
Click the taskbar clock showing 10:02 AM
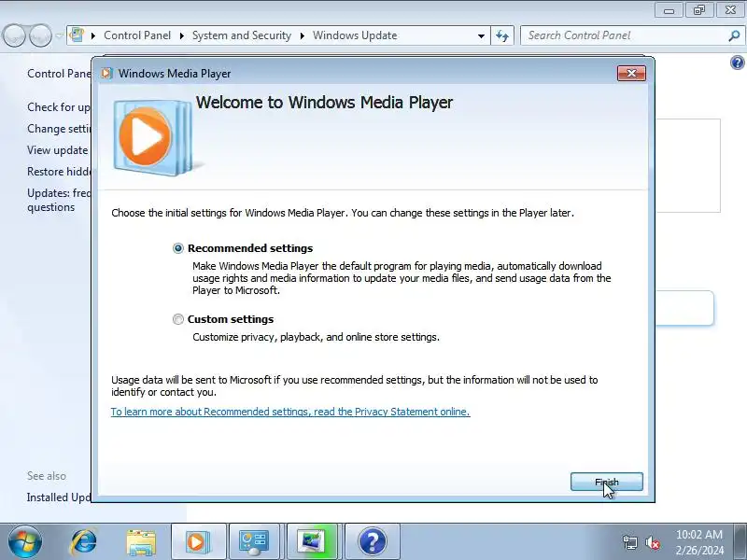click(x=699, y=542)
